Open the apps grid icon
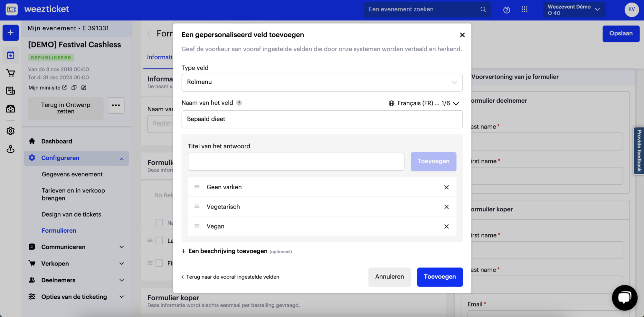Screen dimensions: 644x317 pos(524,10)
